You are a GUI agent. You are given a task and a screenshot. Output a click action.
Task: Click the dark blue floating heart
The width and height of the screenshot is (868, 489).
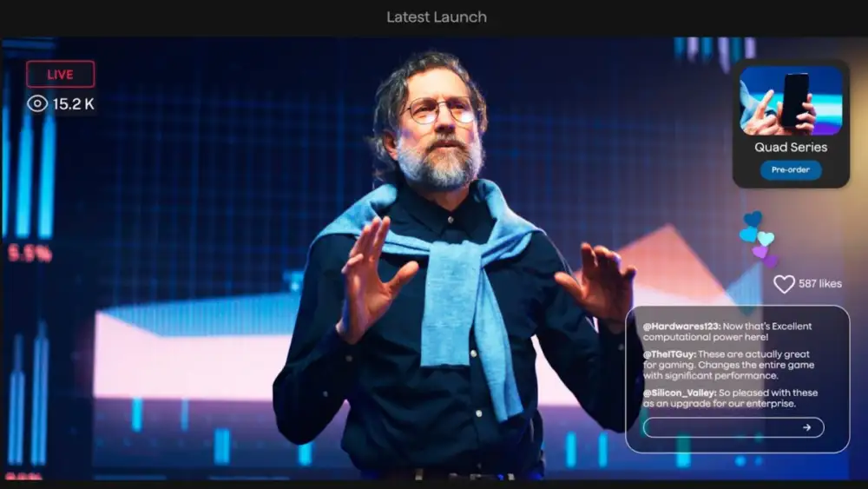pos(753,219)
